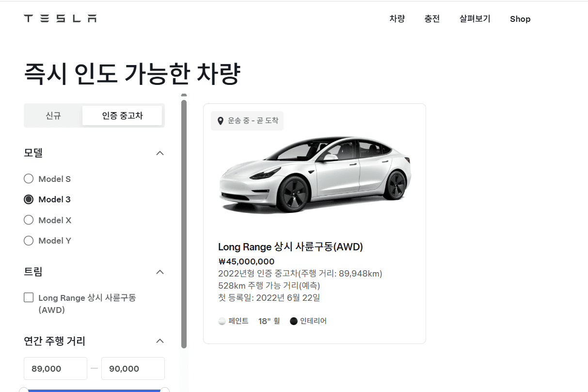The image size is (588, 392).
Task: Click the 즉시 인도 가능한 차량 heading
Action: (132, 74)
